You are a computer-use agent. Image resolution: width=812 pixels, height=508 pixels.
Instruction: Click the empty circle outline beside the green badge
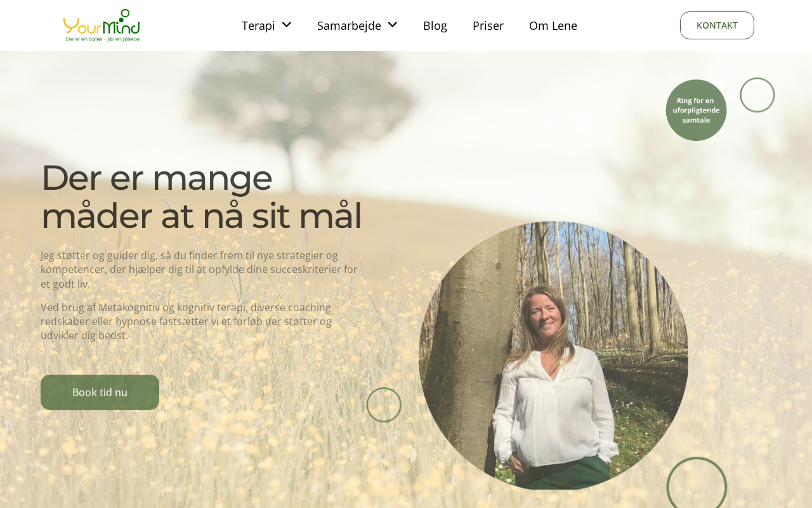(x=757, y=95)
